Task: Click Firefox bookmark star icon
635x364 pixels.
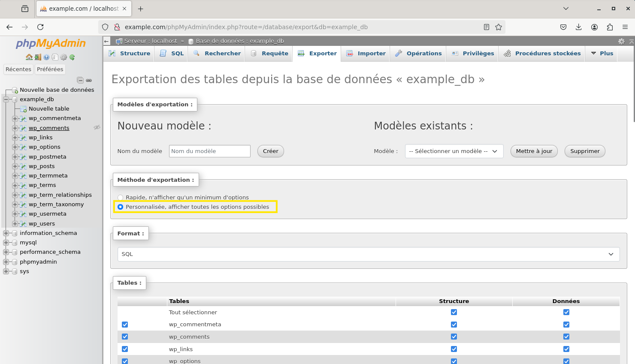Action: click(x=499, y=27)
